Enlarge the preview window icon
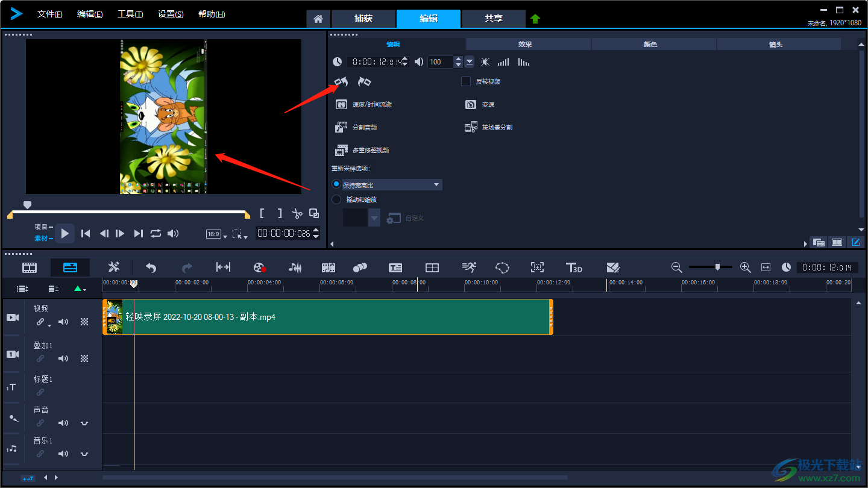This screenshot has height=488, width=868. point(314,213)
